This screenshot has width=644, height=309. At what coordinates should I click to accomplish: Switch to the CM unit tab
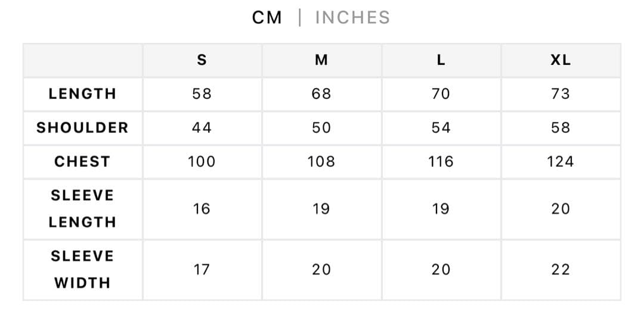[267, 18]
